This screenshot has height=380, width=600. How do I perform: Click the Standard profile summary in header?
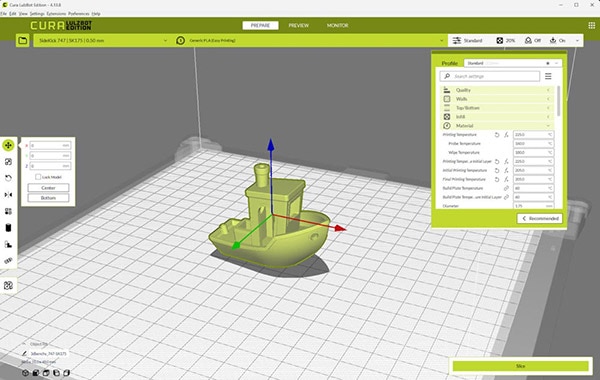tap(468, 40)
